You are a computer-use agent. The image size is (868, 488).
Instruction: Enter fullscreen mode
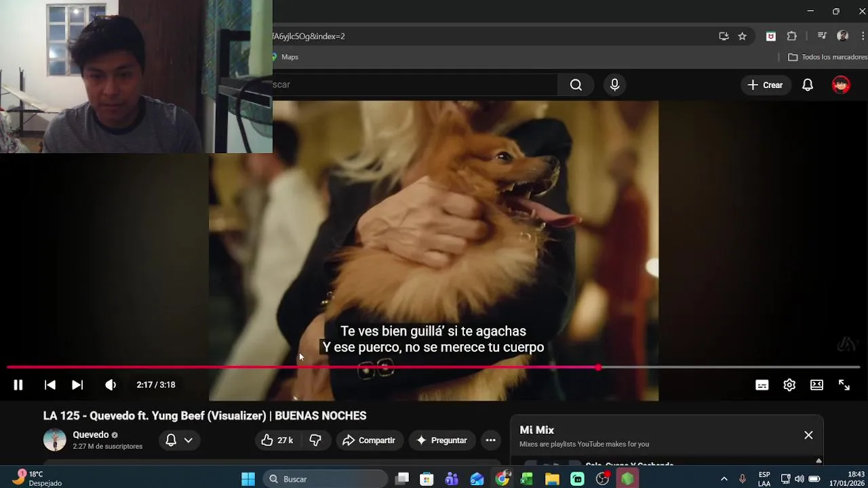click(x=844, y=384)
